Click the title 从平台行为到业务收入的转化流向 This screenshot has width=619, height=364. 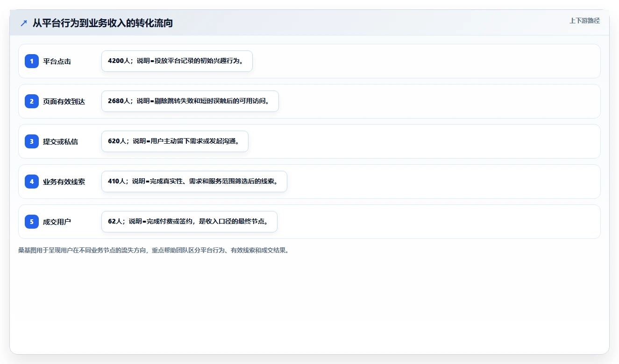[x=103, y=23]
